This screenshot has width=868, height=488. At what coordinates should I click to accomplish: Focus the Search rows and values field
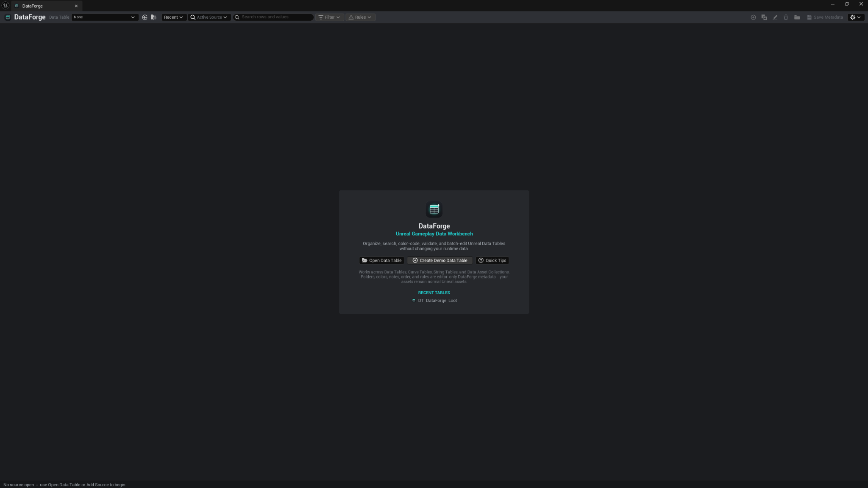[x=273, y=17]
